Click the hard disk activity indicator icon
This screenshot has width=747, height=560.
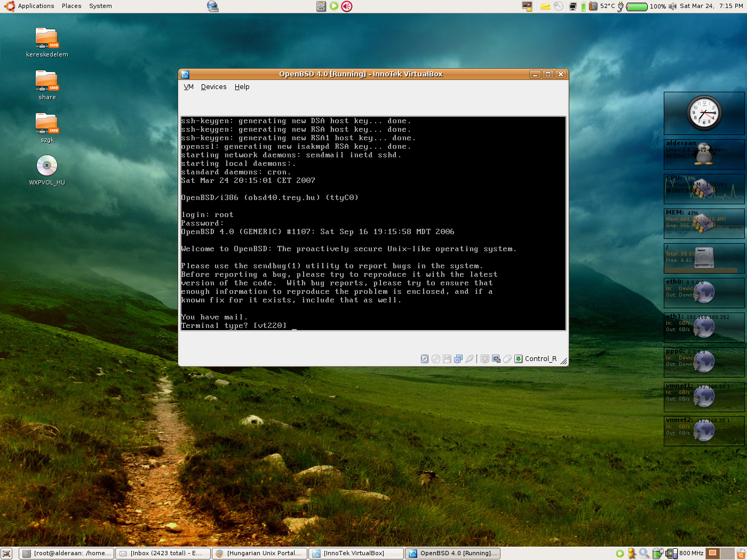(x=425, y=359)
